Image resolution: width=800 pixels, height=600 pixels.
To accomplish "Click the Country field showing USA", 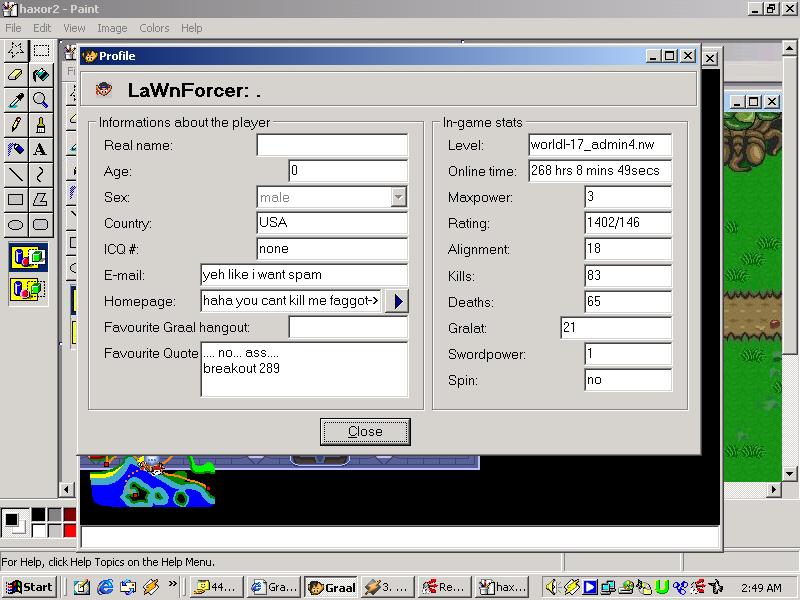I will click(x=332, y=223).
